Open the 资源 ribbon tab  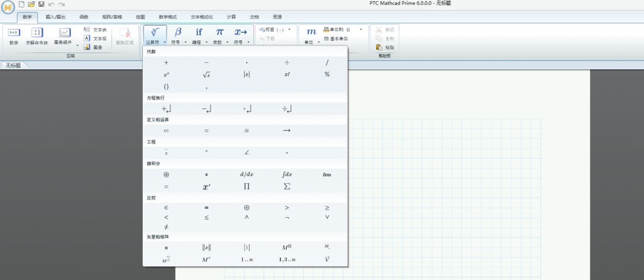[x=277, y=17]
